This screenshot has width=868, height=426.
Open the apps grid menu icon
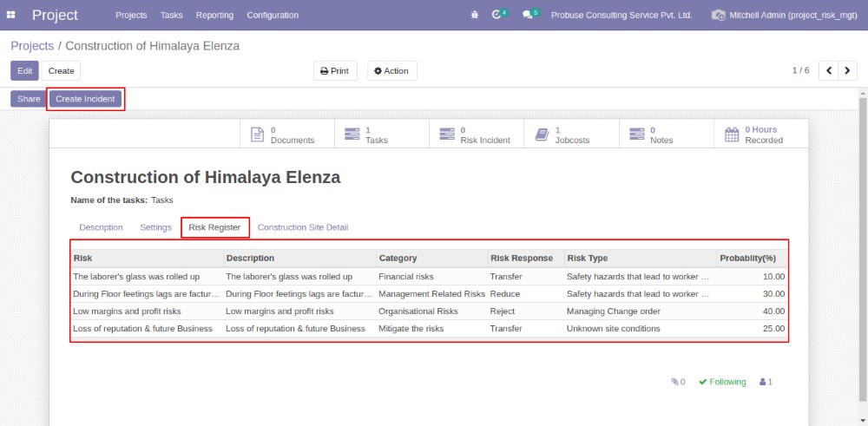11,15
